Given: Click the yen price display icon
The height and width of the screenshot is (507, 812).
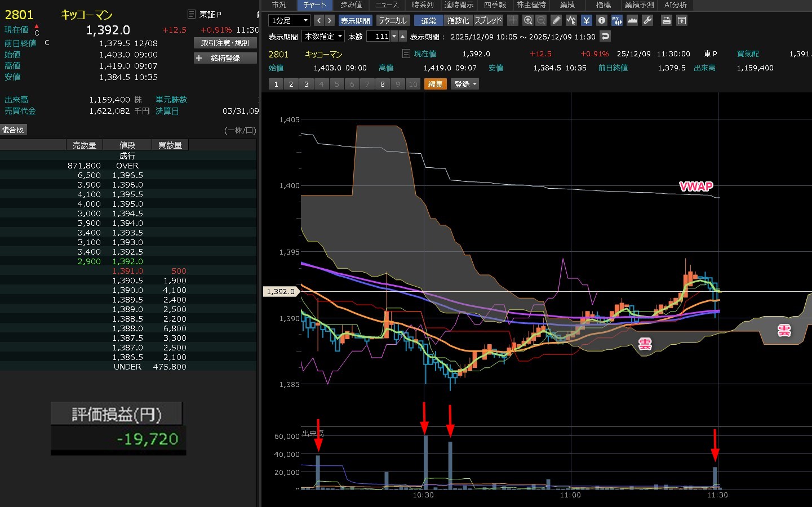Looking at the screenshot, I should [587, 20].
